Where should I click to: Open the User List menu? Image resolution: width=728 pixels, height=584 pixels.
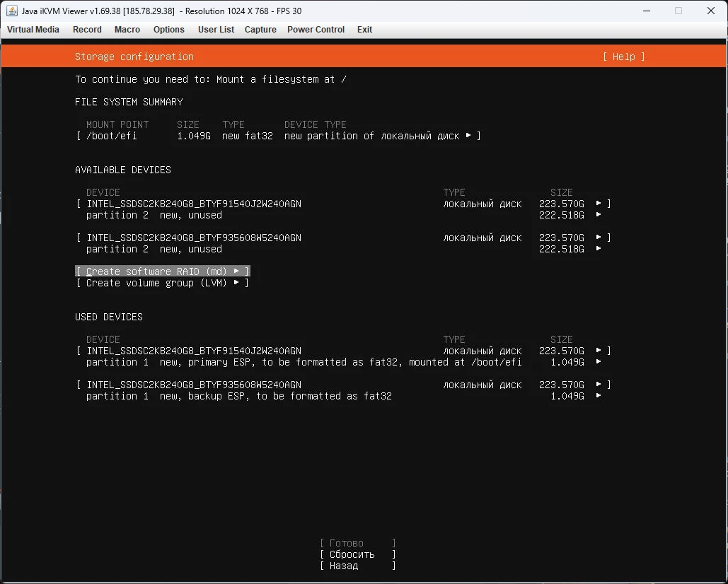click(216, 30)
